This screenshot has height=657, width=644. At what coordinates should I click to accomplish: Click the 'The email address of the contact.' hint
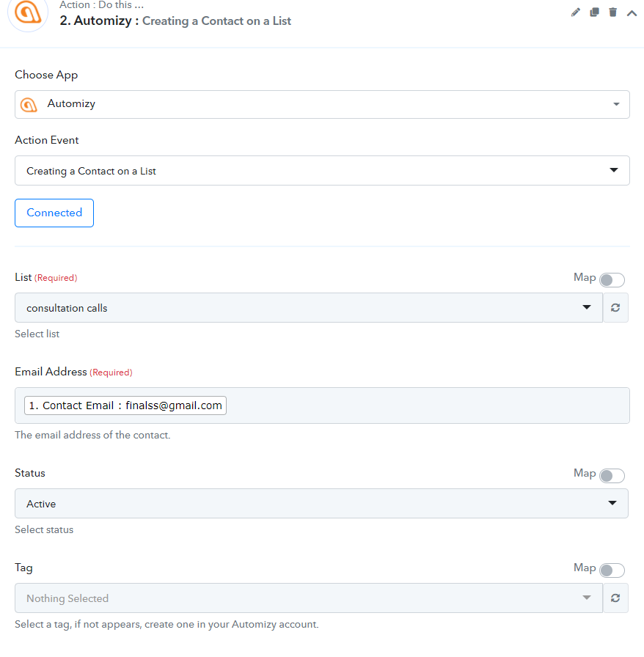[92, 435]
